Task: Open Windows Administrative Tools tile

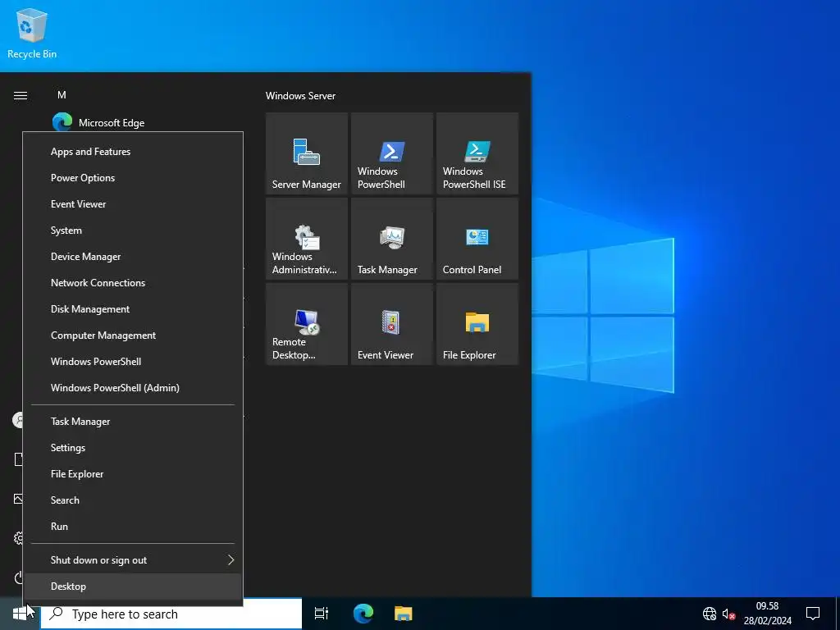Action: click(307, 239)
